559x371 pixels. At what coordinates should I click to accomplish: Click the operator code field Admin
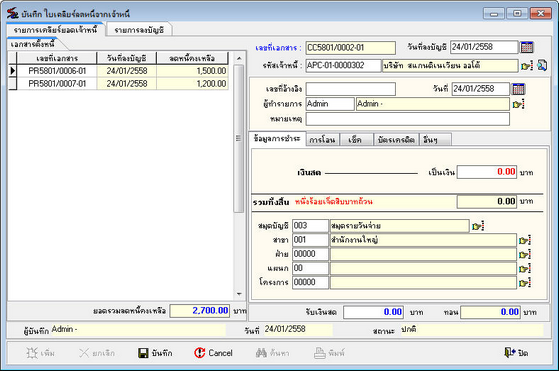330,104
